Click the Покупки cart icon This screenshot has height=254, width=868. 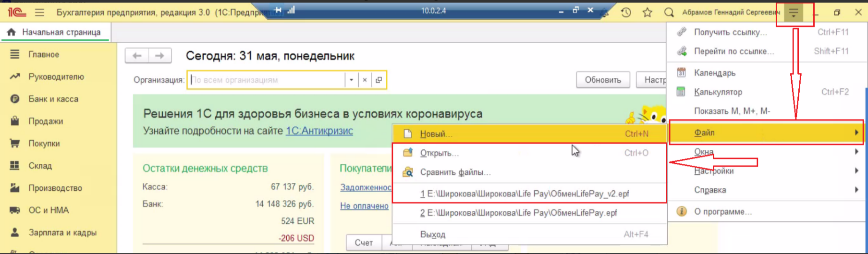pos(15,143)
